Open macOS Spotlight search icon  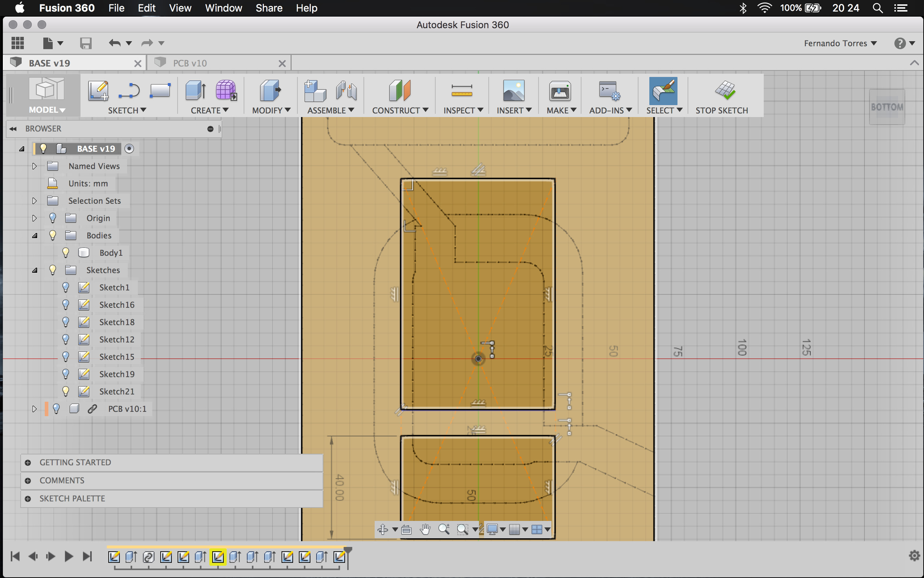(x=878, y=8)
